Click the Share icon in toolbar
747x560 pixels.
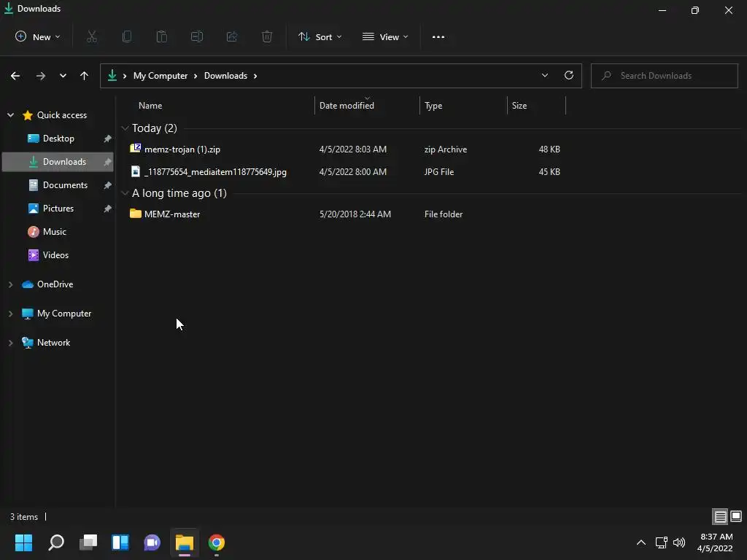(232, 36)
